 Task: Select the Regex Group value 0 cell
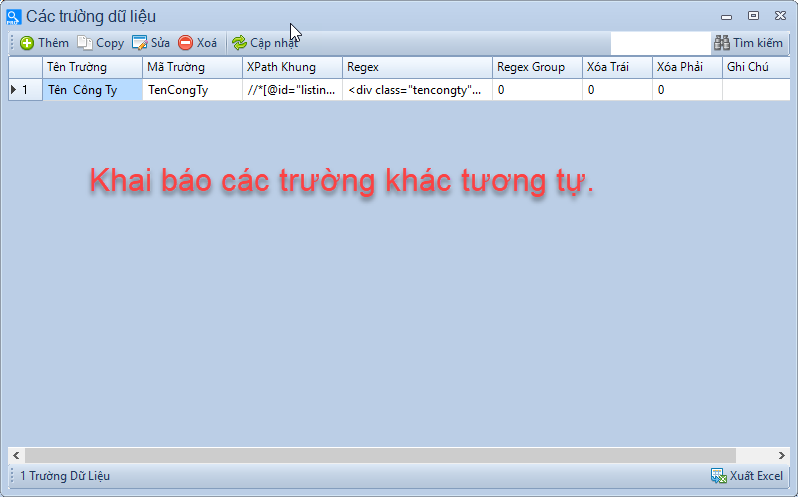pos(537,90)
